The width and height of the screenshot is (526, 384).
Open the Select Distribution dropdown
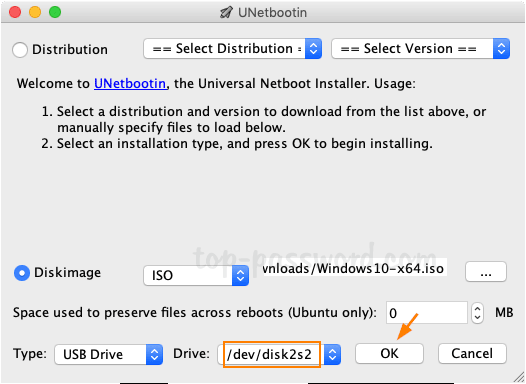coord(232,49)
